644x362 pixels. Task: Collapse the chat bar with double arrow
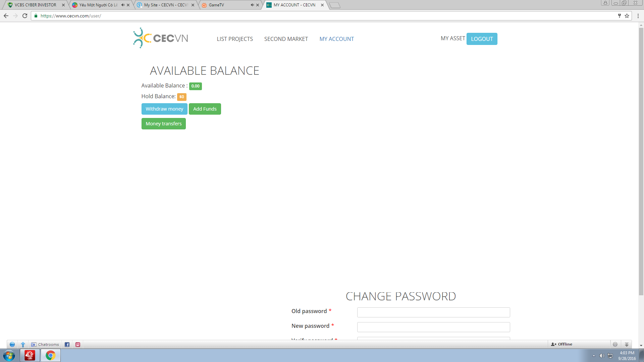click(x=627, y=344)
